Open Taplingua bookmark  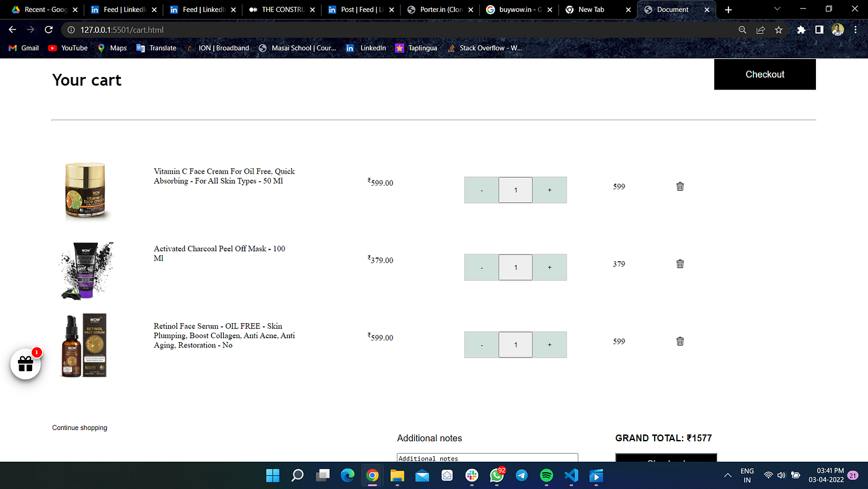coord(416,48)
